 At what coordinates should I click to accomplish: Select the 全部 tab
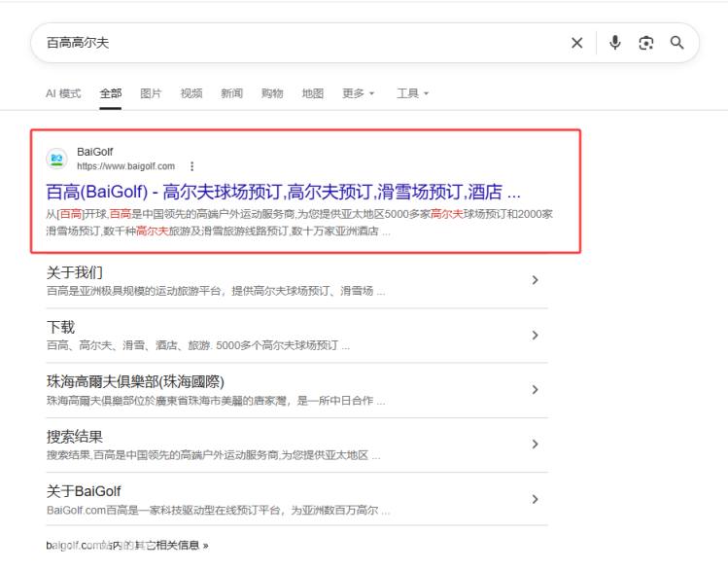point(111,93)
